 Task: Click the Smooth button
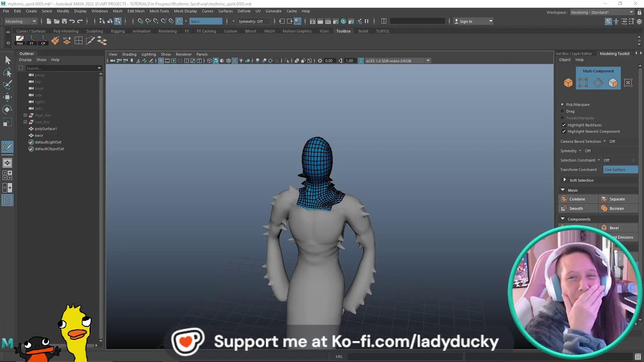(x=579, y=209)
